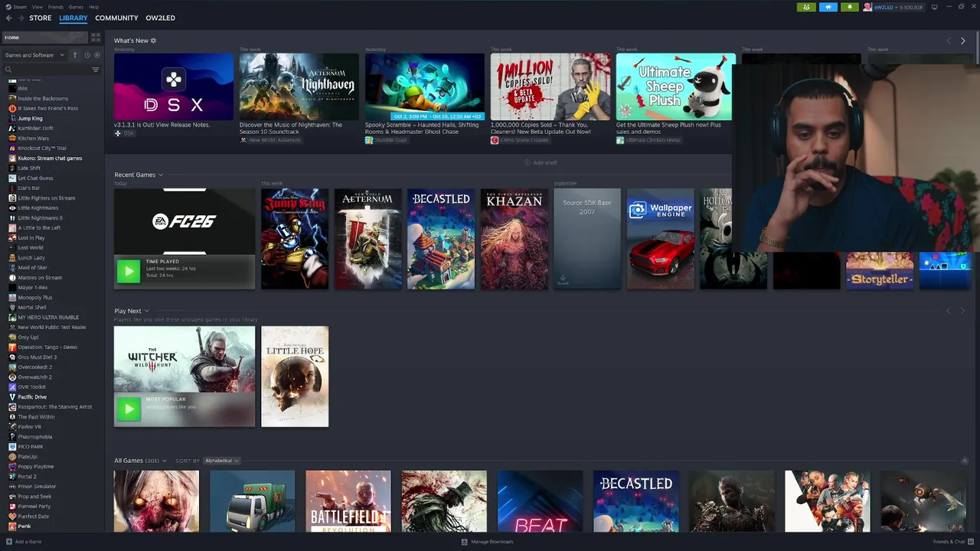Click the Manage Downloads link

(492, 542)
